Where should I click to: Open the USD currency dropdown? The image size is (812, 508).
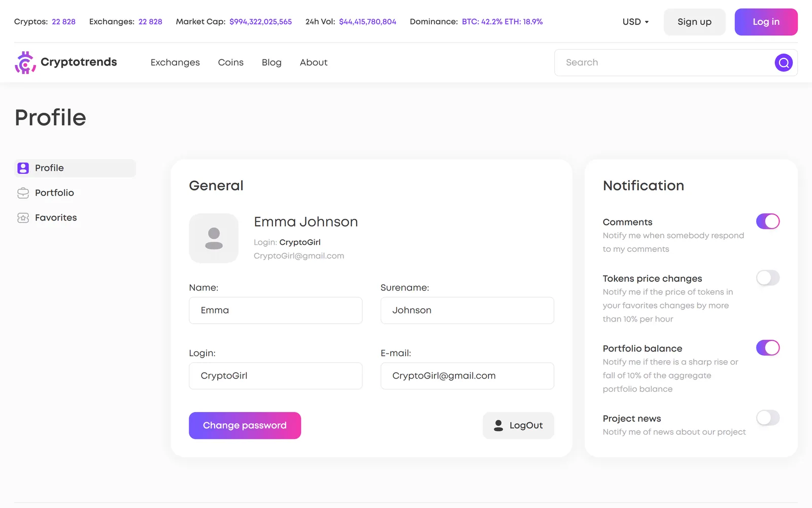[x=635, y=22]
